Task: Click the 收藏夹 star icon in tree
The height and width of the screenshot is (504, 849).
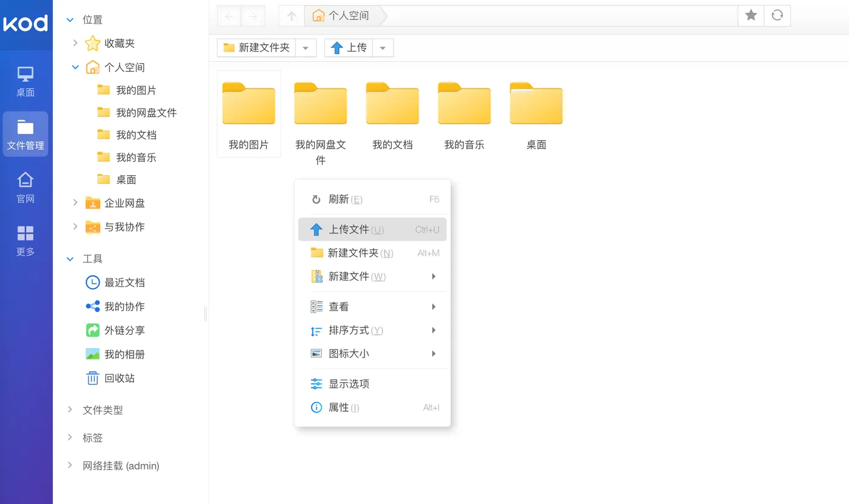Action: click(x=92, y=43)
